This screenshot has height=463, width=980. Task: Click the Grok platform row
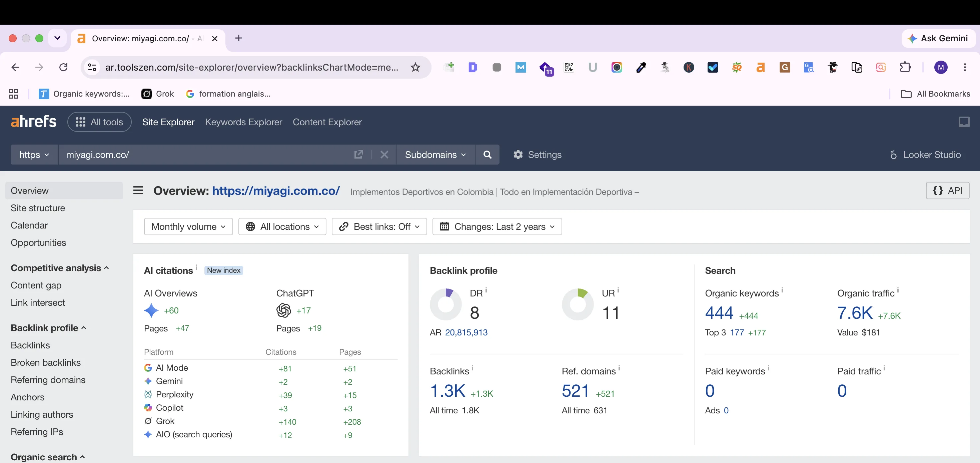[x=270, y=421]
